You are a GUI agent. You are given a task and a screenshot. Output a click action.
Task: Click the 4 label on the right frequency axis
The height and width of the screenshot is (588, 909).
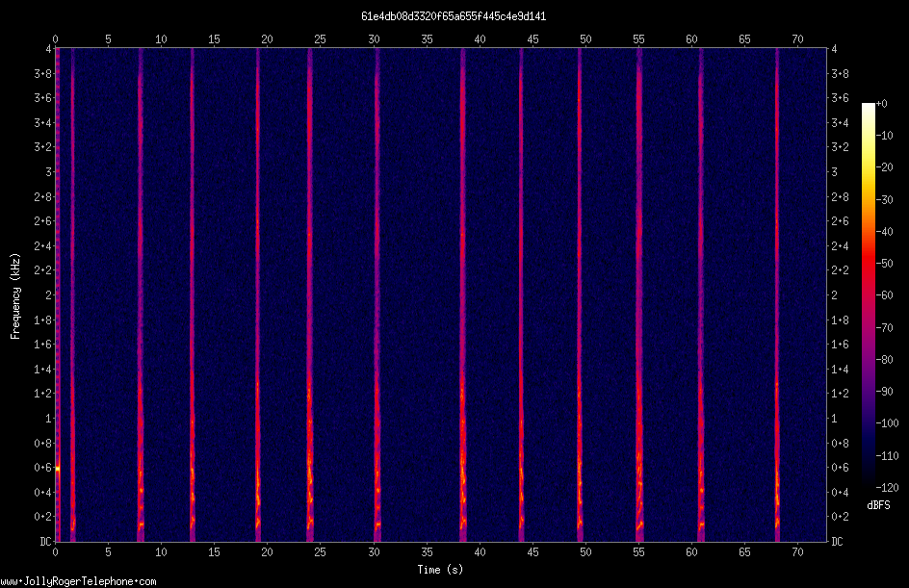coord(834,49)
